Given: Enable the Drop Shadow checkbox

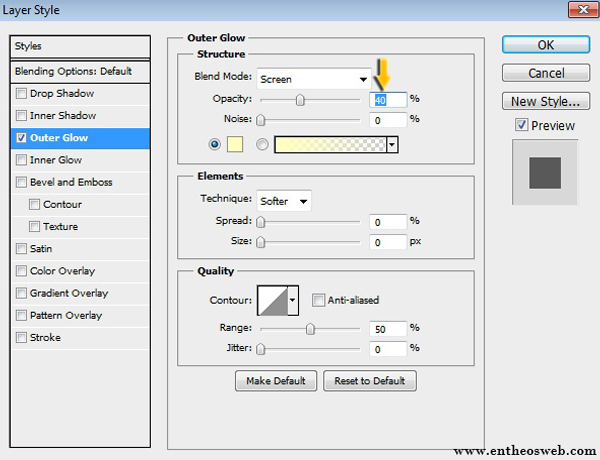Looking at the screenshot, I should click(22, 94).
